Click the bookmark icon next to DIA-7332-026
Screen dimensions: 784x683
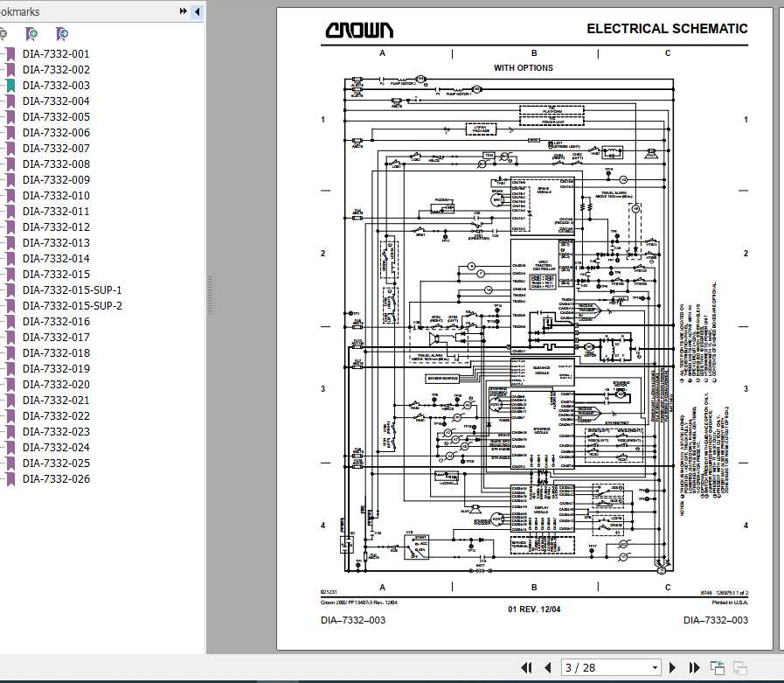(x=10, y=479)
